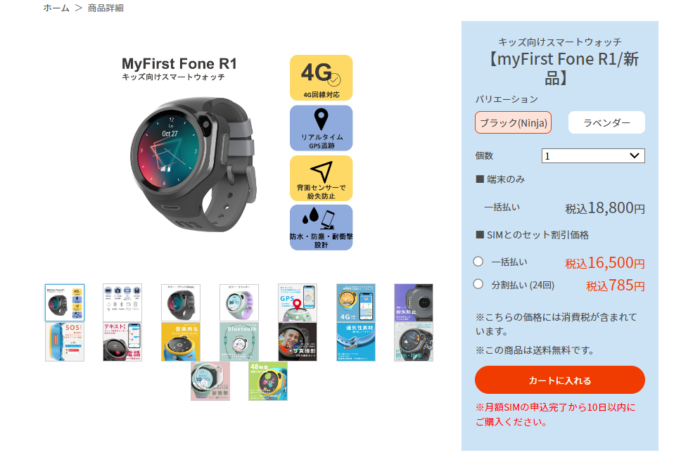Choose SIM set 一括払い 16,500円 option
Image resolution: width=700 pixels, height=467 pixels.
[478, 262]
